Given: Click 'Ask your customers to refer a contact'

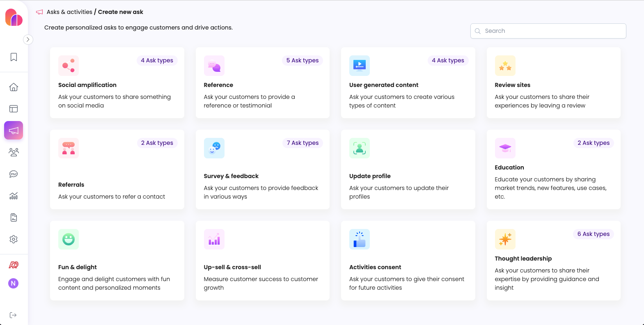Looking at the screenshot, I should coord(112,197).
